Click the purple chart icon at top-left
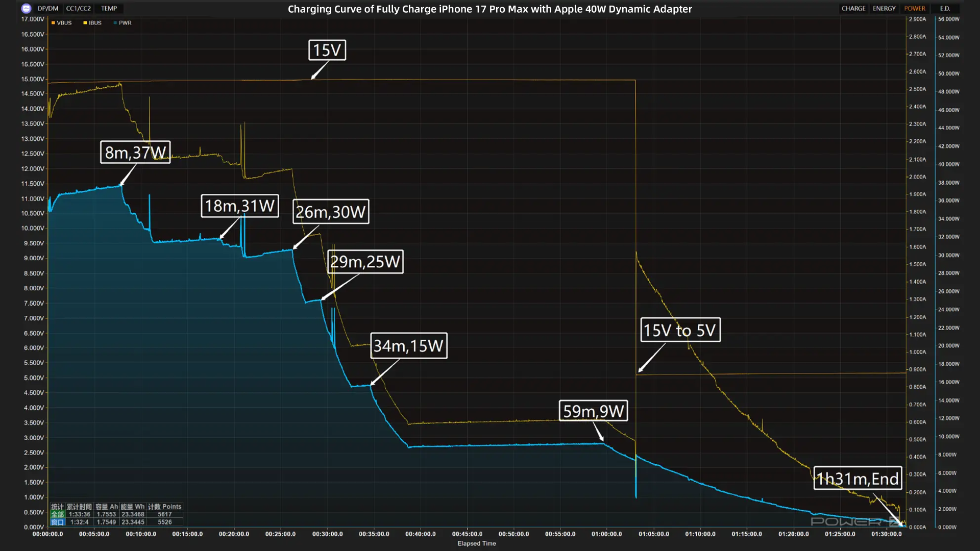Image resolution: width=980 pixels, height=551 pixels. (27, 9)
